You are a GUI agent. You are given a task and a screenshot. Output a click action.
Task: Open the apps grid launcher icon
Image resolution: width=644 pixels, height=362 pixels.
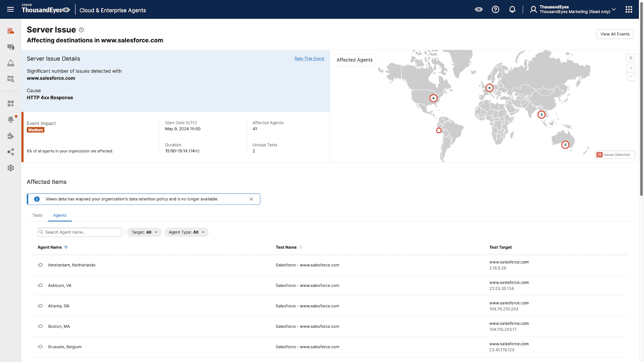[x=629, y=9]
